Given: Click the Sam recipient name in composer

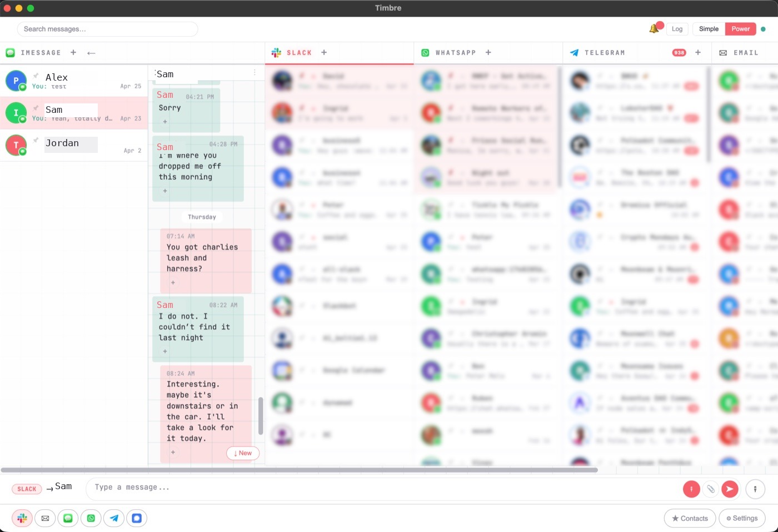Looking at the screenshot, I should click(x=63, y=486).
